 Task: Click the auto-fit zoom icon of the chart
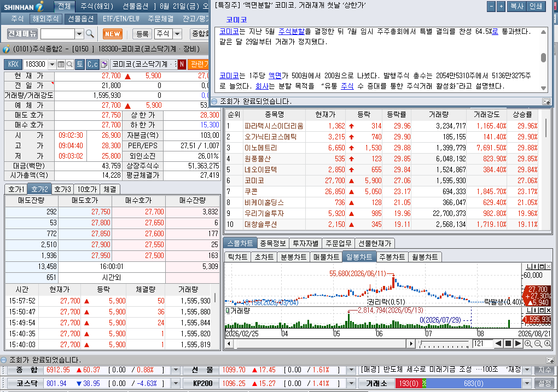click(547, 344)
